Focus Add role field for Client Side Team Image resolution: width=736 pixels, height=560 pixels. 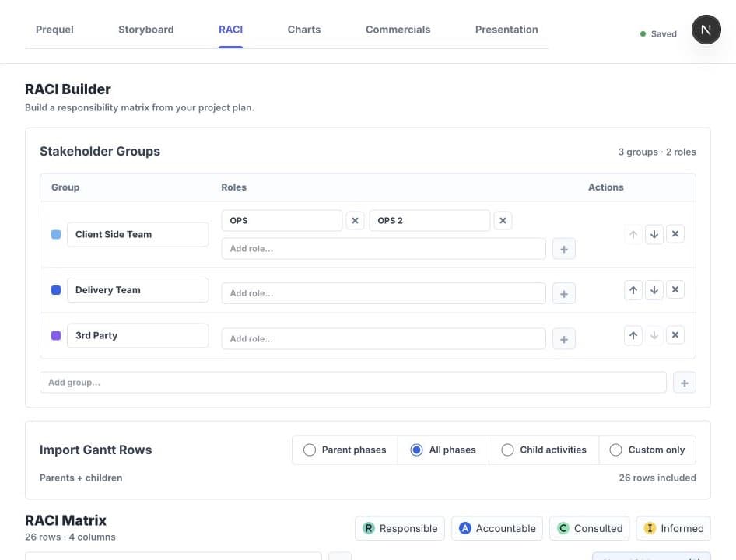[384, 249]
